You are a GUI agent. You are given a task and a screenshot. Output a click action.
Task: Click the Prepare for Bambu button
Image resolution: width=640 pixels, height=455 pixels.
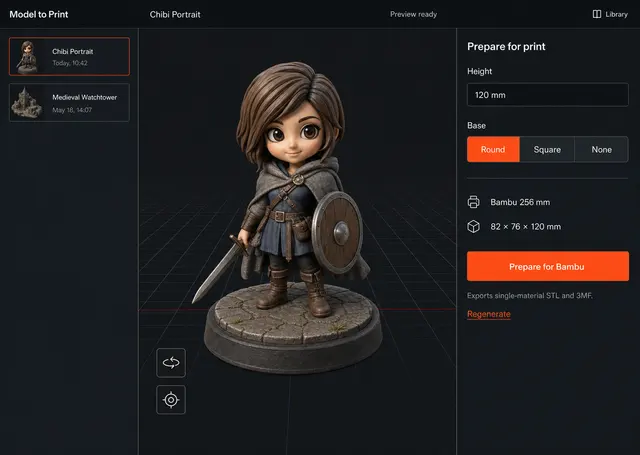point(548,266)
